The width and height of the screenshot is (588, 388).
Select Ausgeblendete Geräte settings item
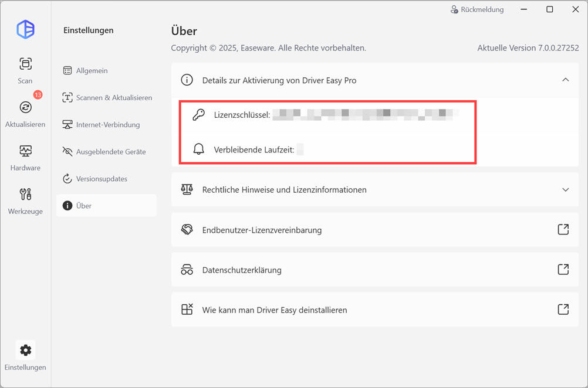coord(106,152)
